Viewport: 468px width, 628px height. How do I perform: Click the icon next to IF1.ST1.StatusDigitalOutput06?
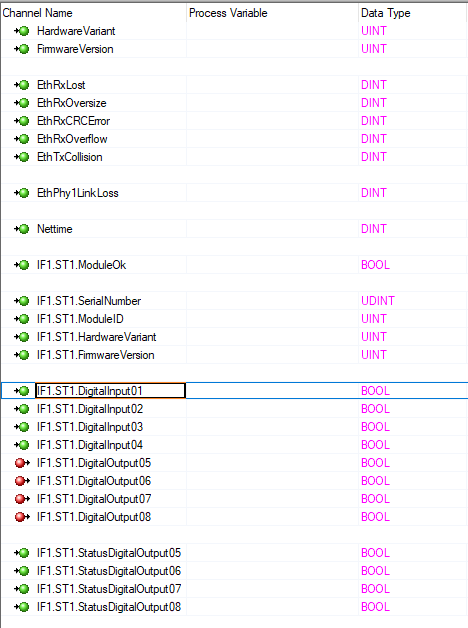22,571
